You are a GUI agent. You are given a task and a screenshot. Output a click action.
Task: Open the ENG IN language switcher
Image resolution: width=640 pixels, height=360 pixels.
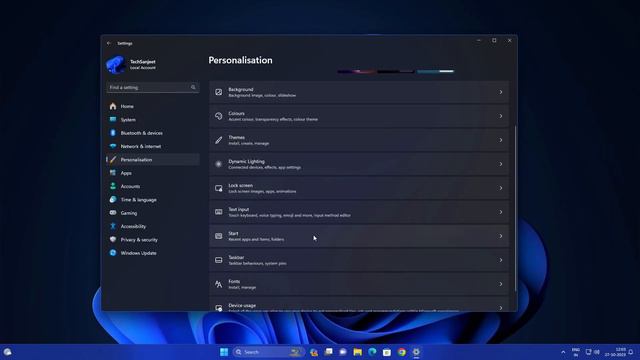coord(576,352)
